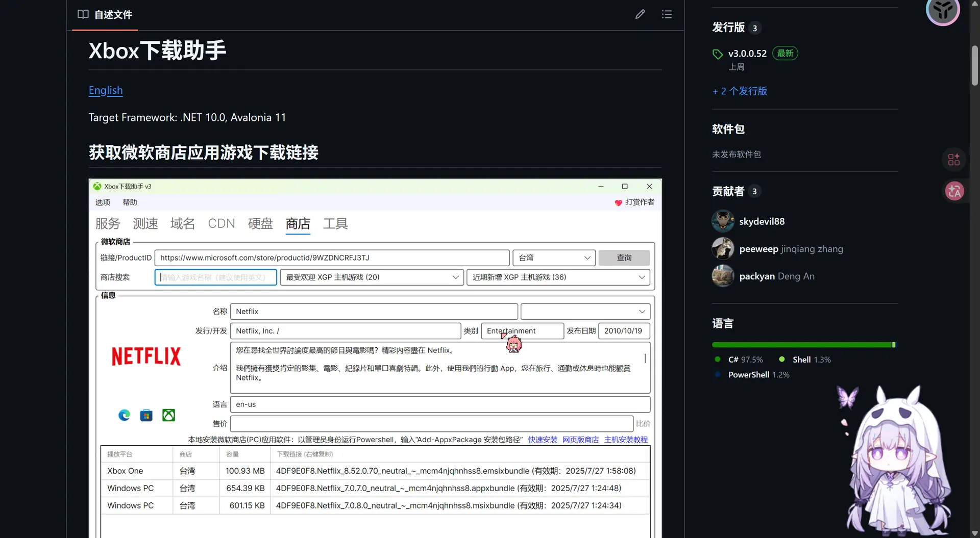Screen dimensions: 980x538
Task: Open the 贡献者 section heading link
Action: 728,191
